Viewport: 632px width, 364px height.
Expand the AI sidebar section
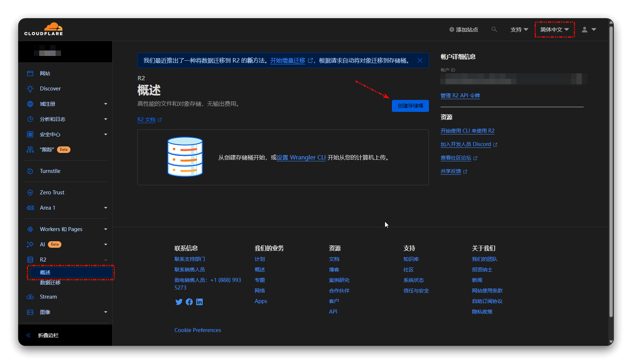pos(106,244)
